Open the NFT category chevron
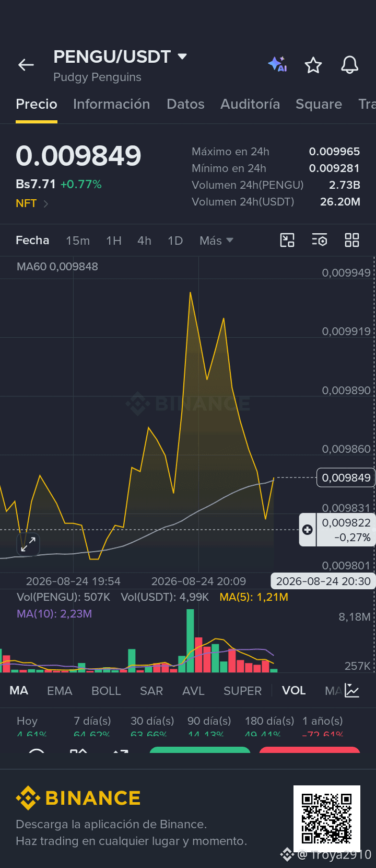The image size is (376, 868). pos(46,203)
